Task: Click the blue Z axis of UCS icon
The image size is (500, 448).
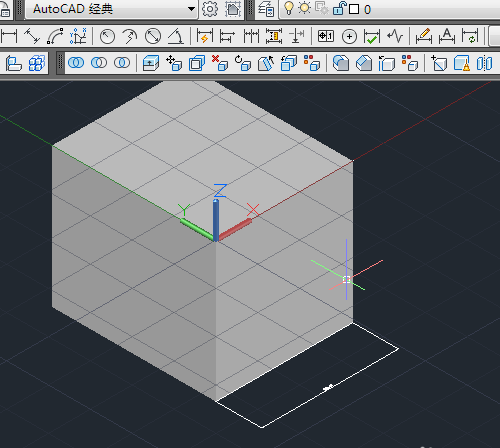Action: point(216,220)
